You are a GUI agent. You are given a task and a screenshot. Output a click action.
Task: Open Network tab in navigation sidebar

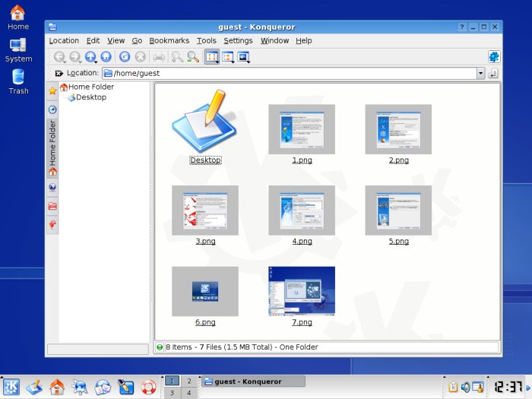(x=52, y=187)
